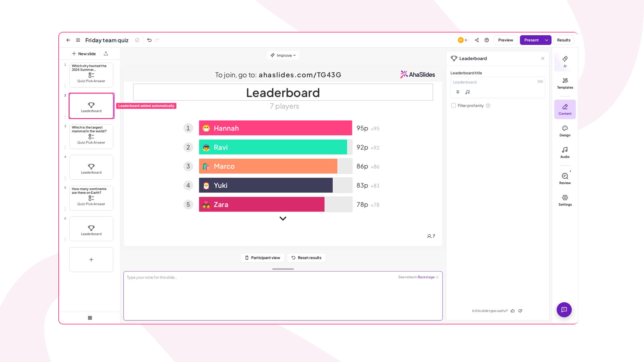Open the Improve dropdown
The image size is (644, 362).
[x=283, y=55]
